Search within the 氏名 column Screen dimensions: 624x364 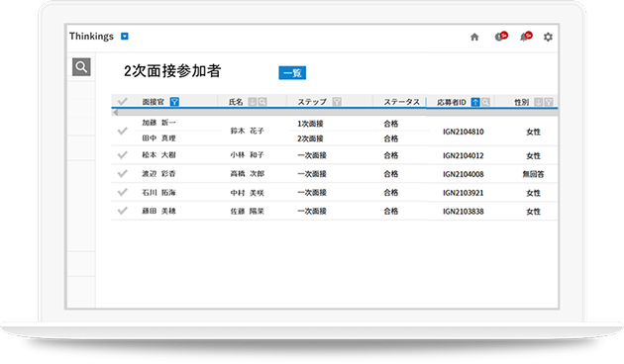click(262, 102)
